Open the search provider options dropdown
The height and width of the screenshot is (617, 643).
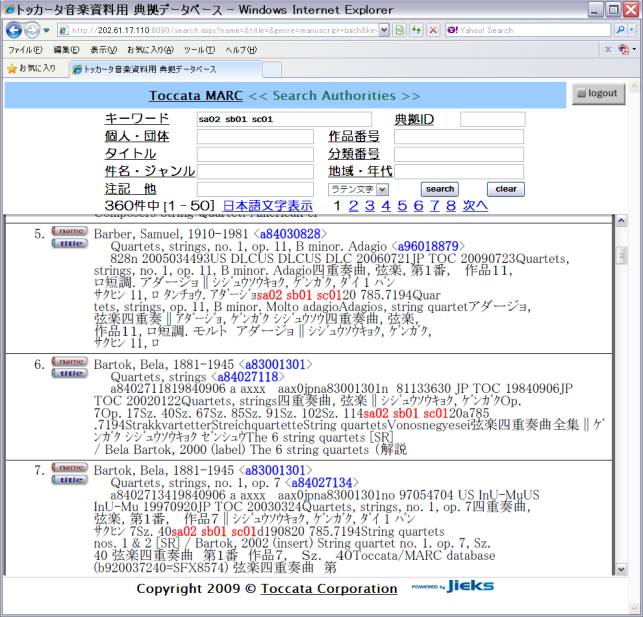pyautogui.click(x=632, y=30)
